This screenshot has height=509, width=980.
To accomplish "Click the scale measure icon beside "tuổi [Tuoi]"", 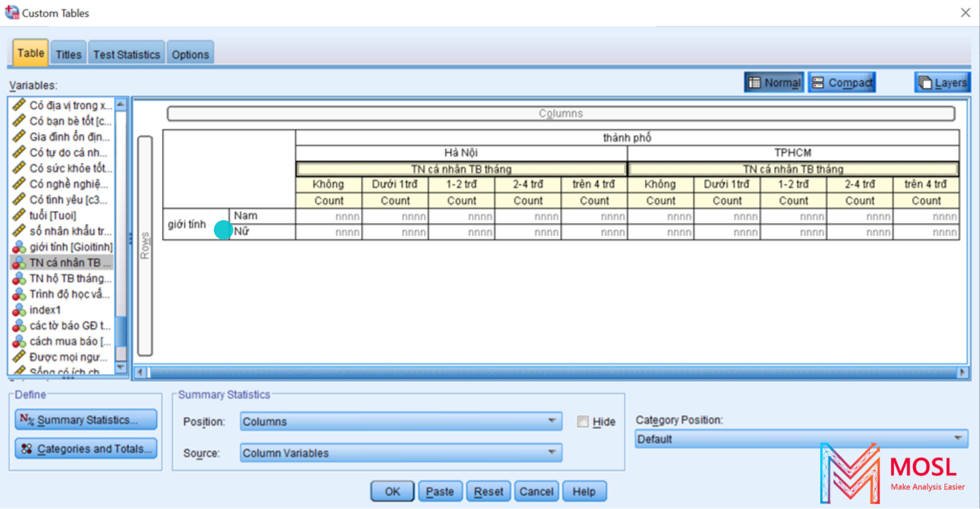I will 20,215.
